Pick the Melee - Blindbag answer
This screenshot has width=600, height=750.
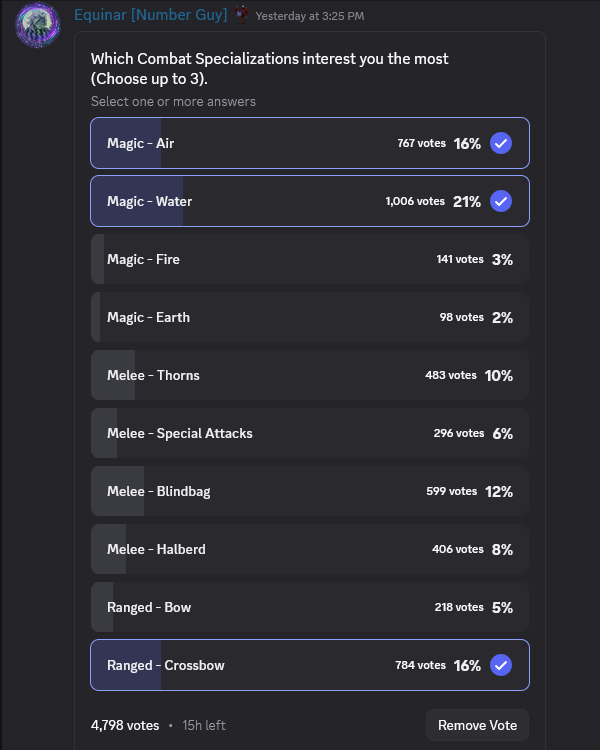tap(309, 491)
